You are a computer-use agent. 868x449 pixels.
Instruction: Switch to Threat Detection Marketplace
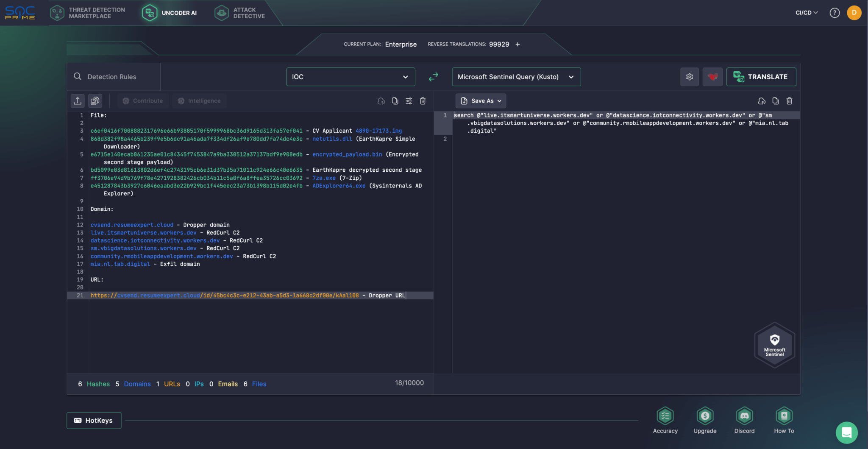[x=88, y=13]
